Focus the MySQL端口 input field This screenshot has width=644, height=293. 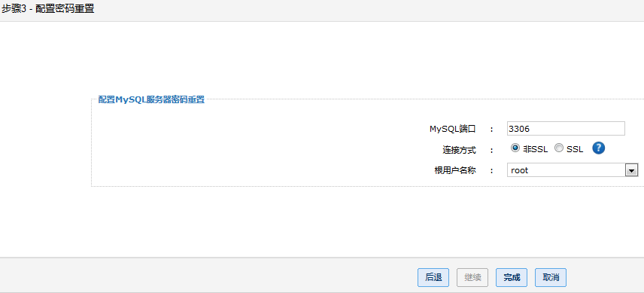click(x=566, y=129)
